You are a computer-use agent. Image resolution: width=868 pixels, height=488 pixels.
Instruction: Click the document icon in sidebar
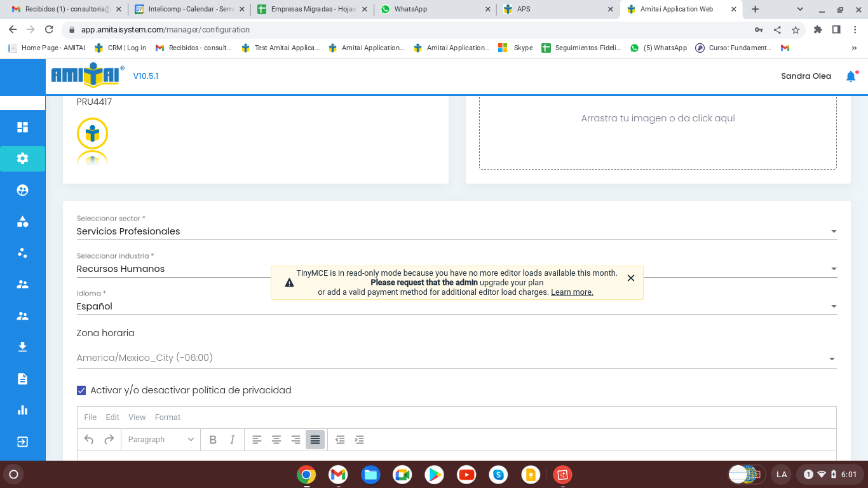(x=23, y=379)
